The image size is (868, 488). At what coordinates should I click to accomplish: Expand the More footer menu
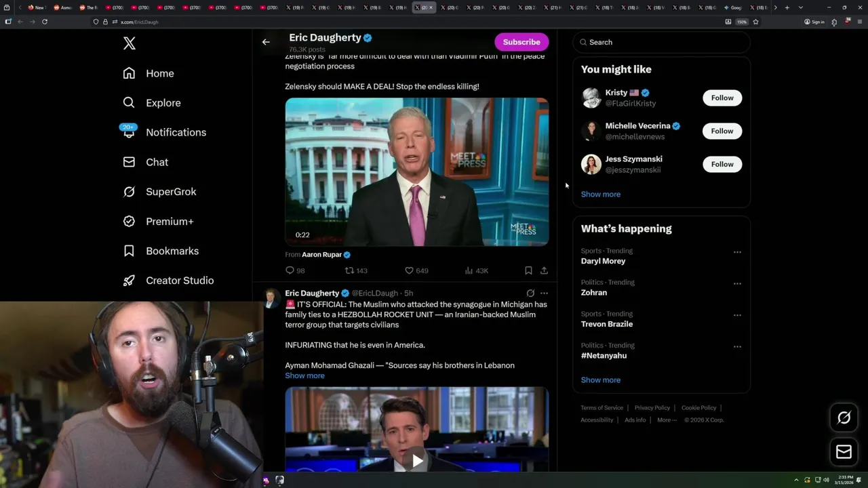[x=667, y=420]
